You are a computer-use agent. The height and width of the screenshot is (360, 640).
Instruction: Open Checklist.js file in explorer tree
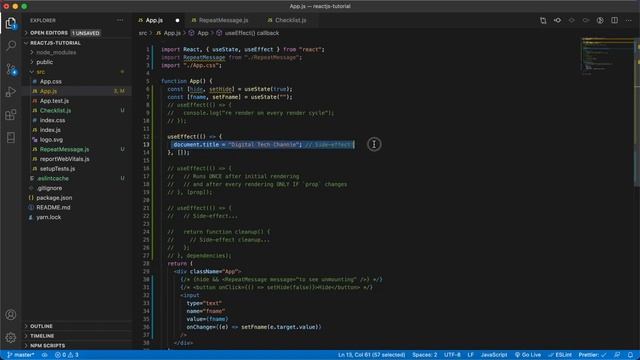tap(55, 111)
